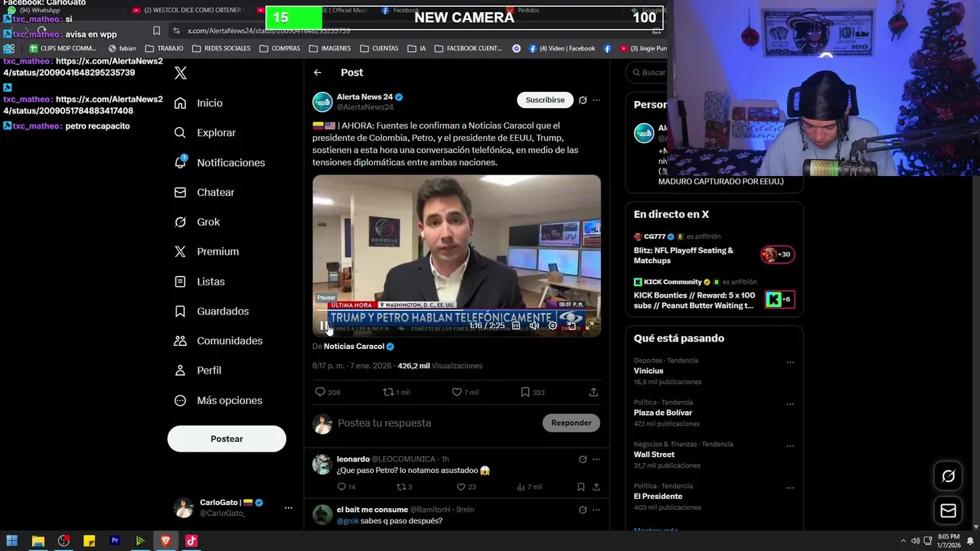The image size is (980, 551).
Task: Open CarloGato account options ellipsis
Action: coord(289,507)
